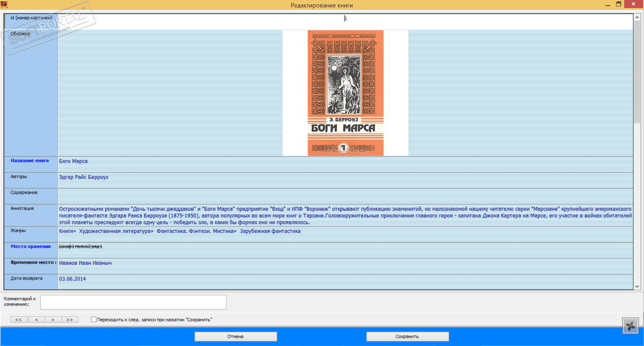This screenshot has width=644, height=346.
Task: Click the 'Аннотация' field label
Action: 22,208
